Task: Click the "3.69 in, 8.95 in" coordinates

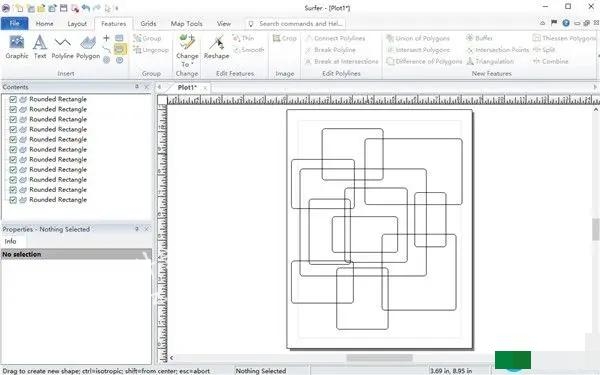Action: 451,371
